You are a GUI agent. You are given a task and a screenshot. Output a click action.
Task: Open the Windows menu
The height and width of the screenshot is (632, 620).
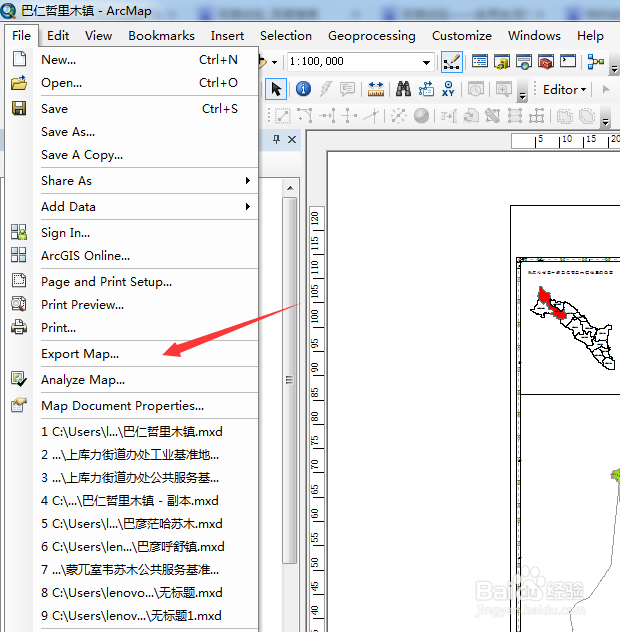pos(534,36)
